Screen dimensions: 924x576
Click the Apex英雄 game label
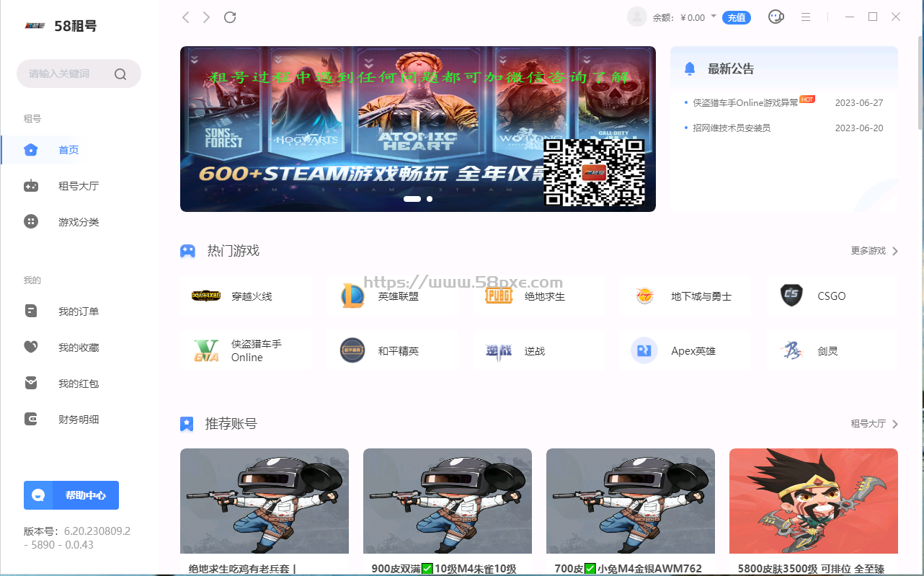pos(693,351)
